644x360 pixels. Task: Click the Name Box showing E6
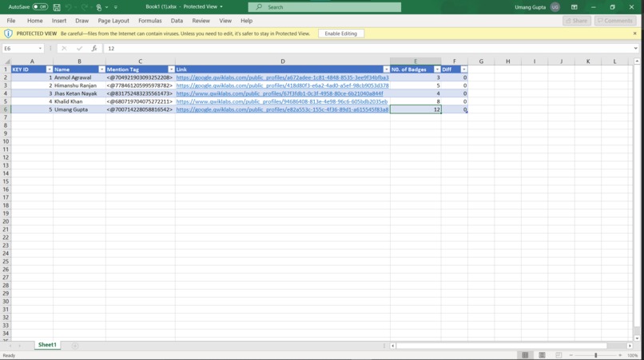coord(20,49)
